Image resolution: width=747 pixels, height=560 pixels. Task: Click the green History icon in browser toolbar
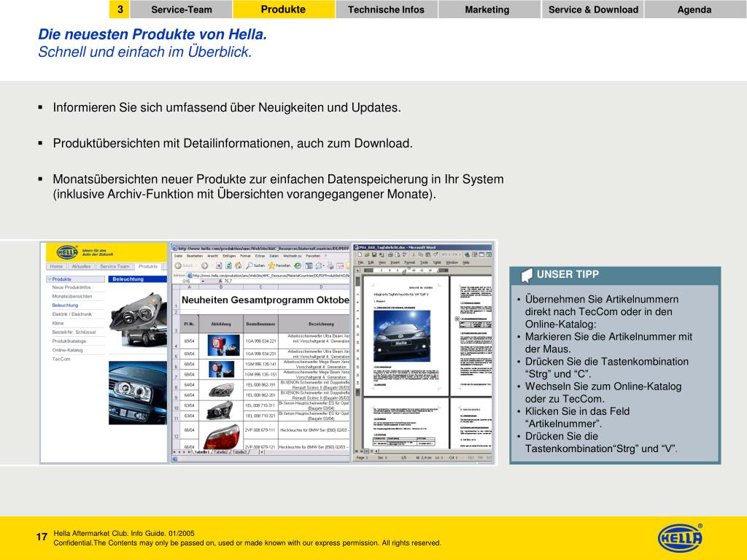tap(298, 265)
